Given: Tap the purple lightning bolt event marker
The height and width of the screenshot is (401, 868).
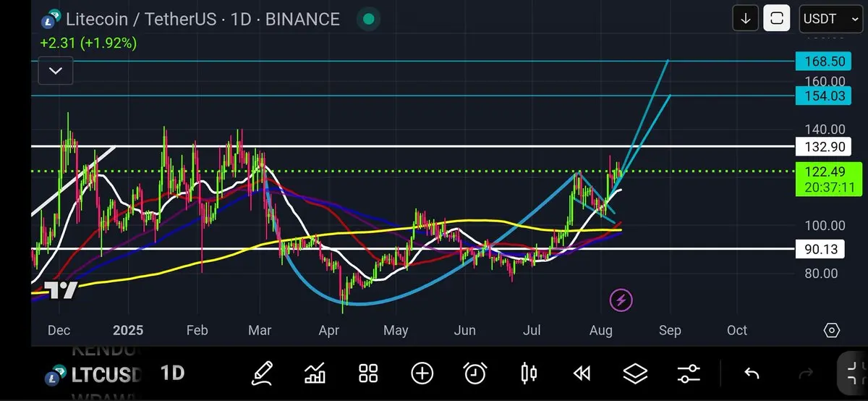Looking at the screenshot, I should point(621,299).
